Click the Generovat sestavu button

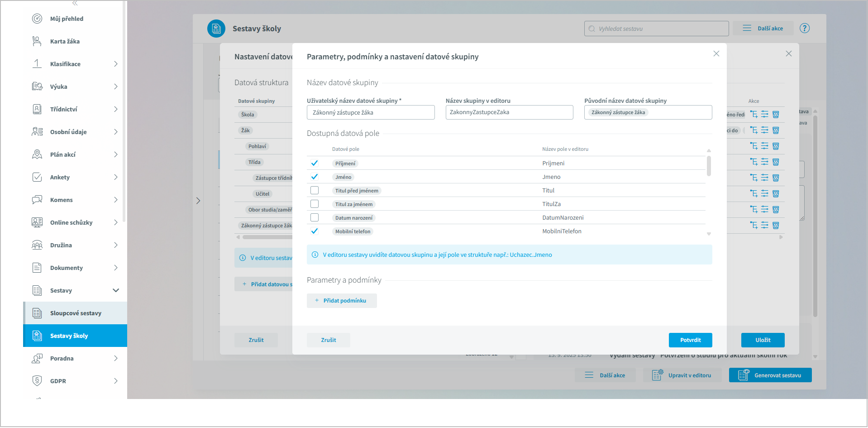coord(770,375)
